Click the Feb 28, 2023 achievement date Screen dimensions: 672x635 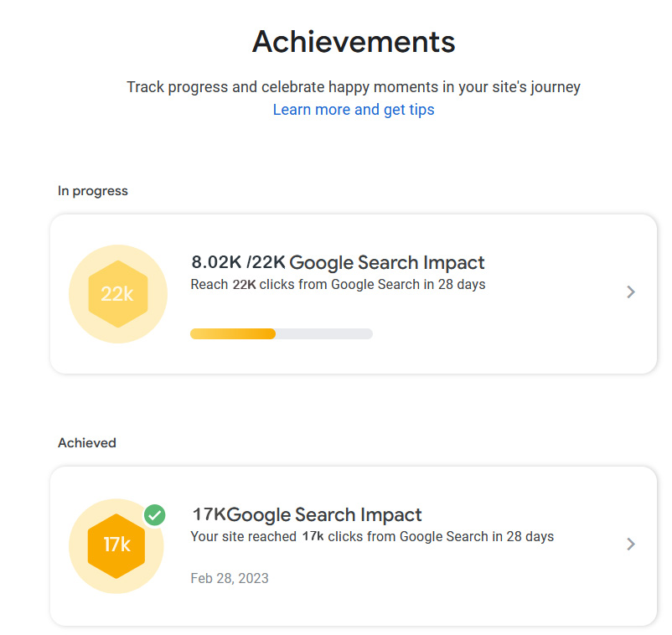click(x=230, y=578)
